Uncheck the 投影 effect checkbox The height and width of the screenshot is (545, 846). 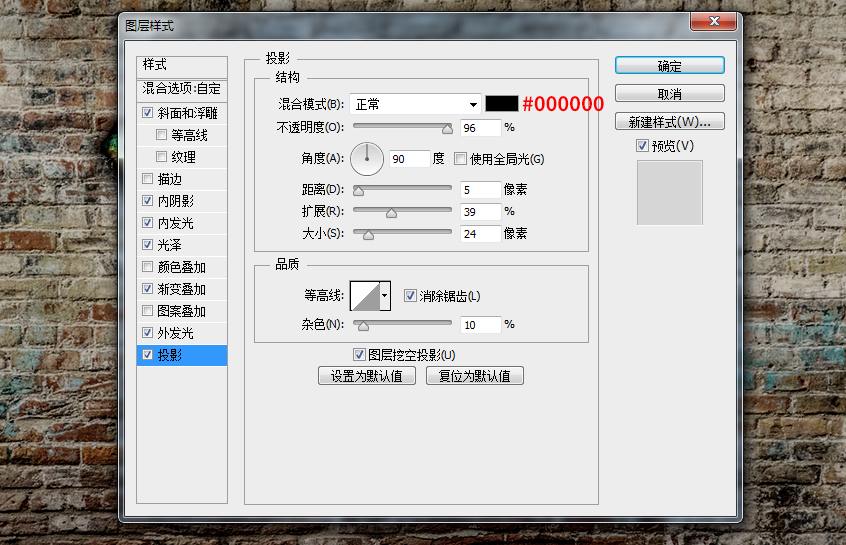[x=147, y=355]
